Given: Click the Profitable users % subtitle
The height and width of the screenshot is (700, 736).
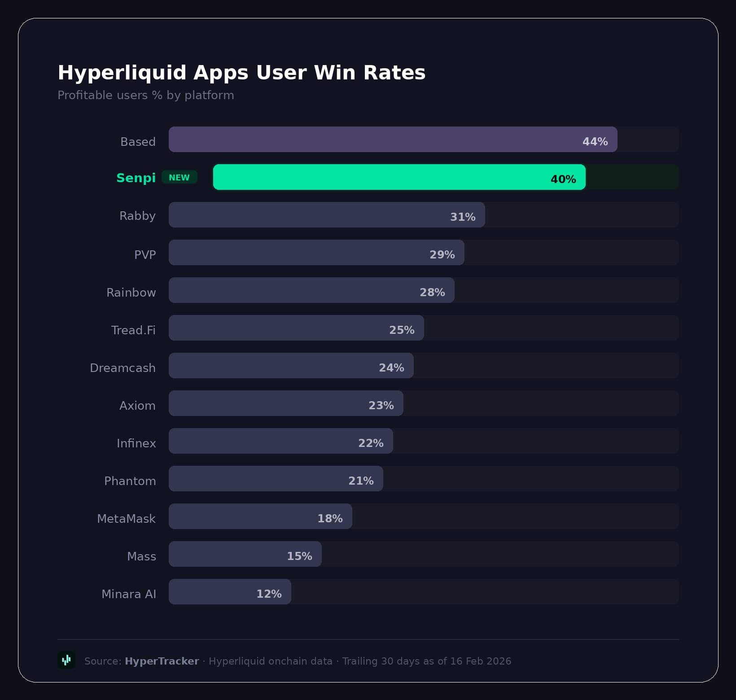Looking at the screenshot, I should click(146, 95).
